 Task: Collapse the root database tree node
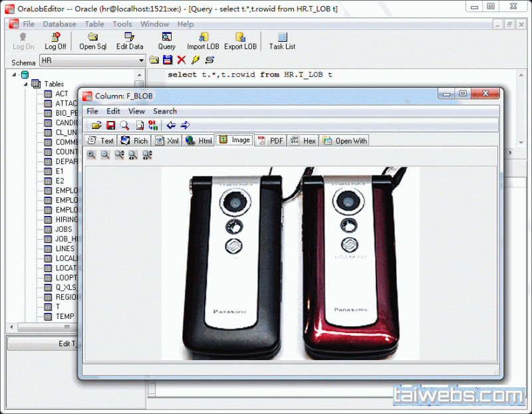[15, 74]
